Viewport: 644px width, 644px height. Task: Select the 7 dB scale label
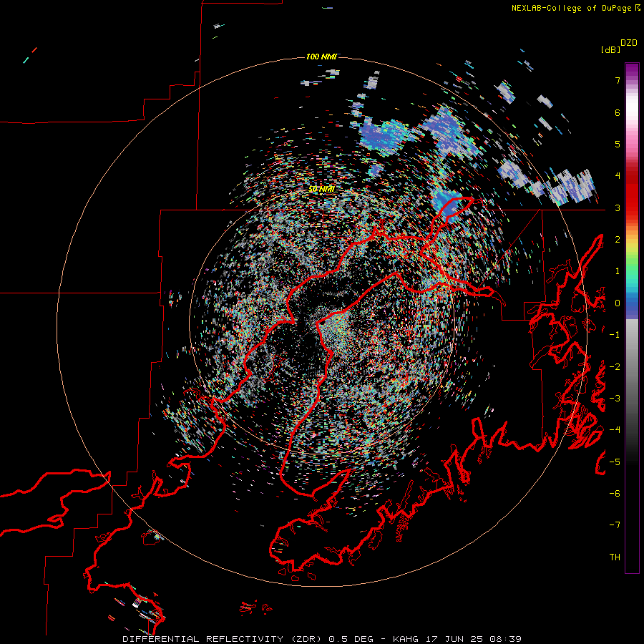618,80
